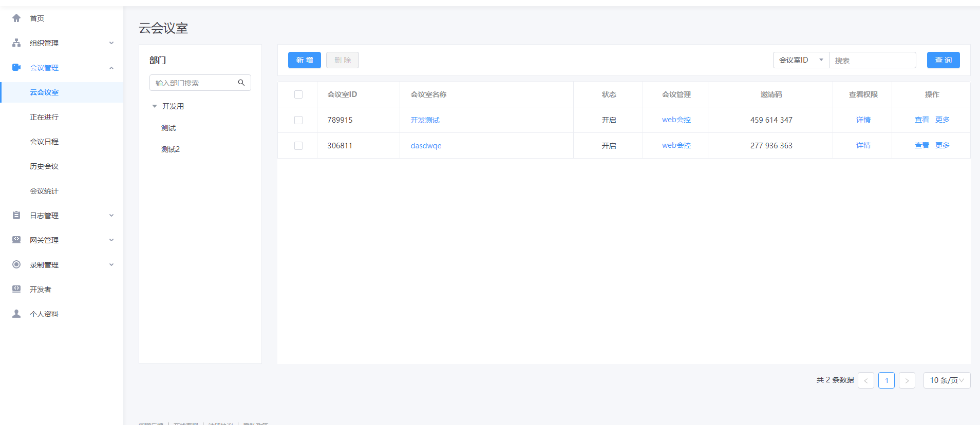Viewport: 980px width, 425px height.
Task: Open web会控 for room 789915
Action: pyautogui.click(x=676, y=120)
